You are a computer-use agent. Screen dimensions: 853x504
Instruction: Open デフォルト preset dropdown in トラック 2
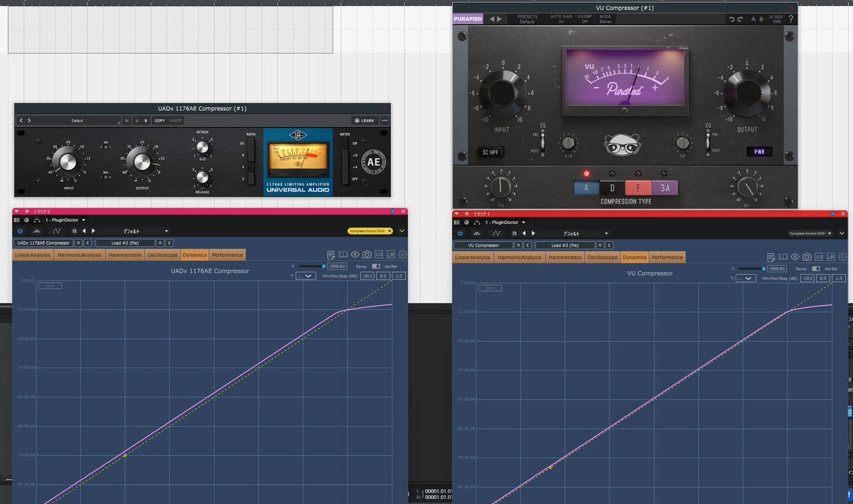[x=134, y=231]
